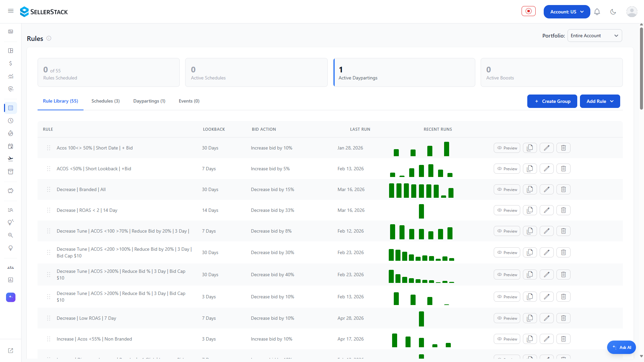
Task: Preview the Decrease Low ROAS 7 Day rule
Action: [507, 318]
